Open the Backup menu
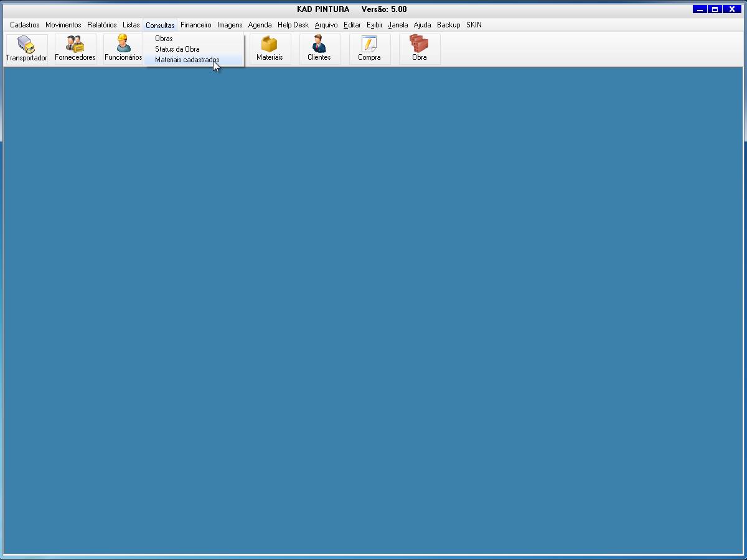 (448, 25)
